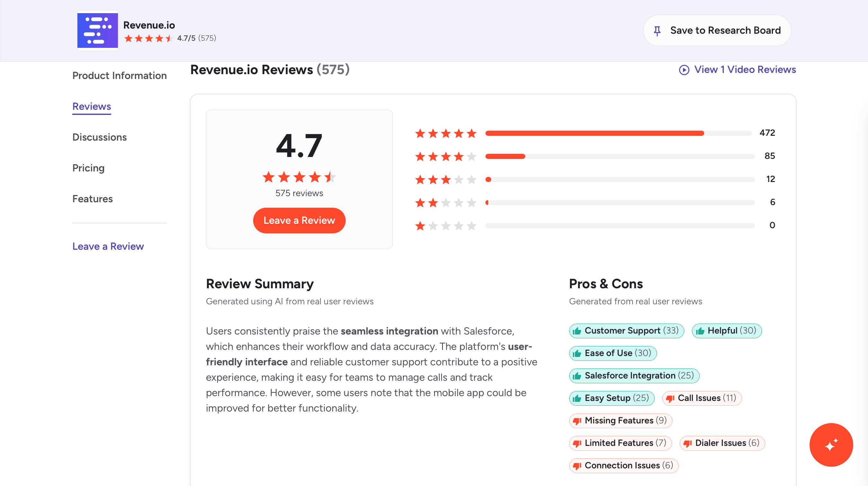The width and height of the screenshot is (868, 486).
Task: Select the Salesforce Integration pros tag
Action: point(634,376)
